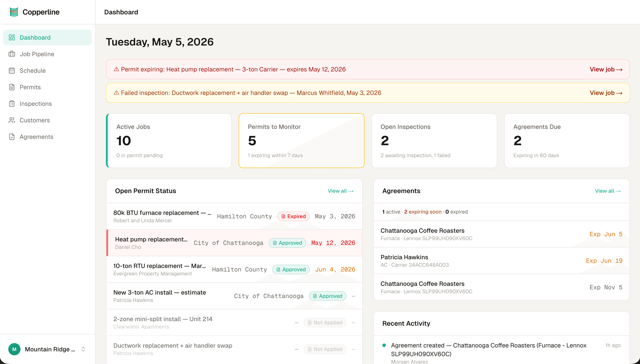Open the Agreements Due stat card
Image resolution: width=640 pixels, height=364 pixels.
click(567, 140)
